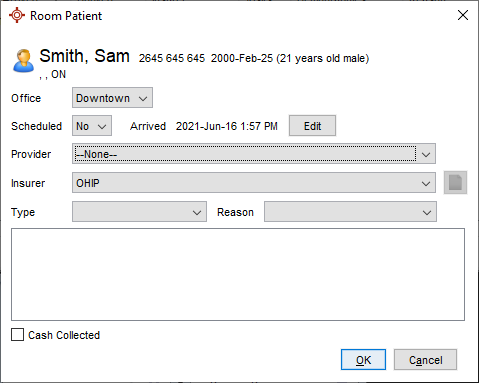Click the Room Patient title text

click(66, 16)
